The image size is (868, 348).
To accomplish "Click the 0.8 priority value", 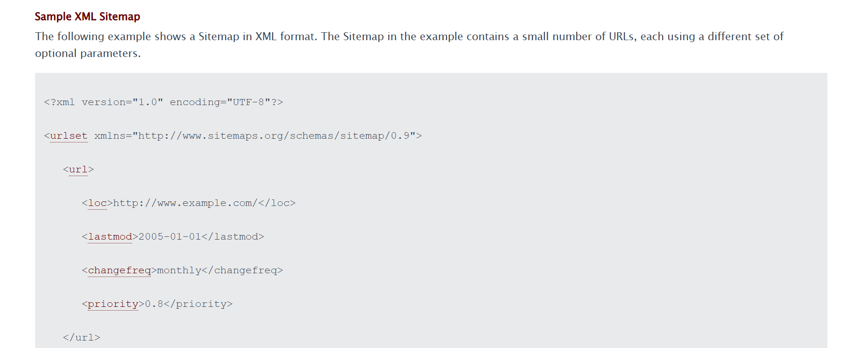I will [x=154, y=304].
